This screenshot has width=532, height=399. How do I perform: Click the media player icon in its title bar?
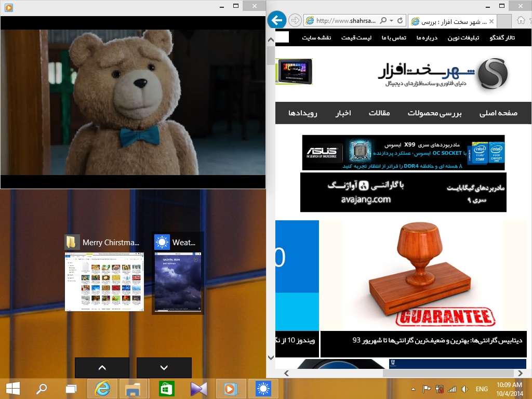(x=9, y=7)
